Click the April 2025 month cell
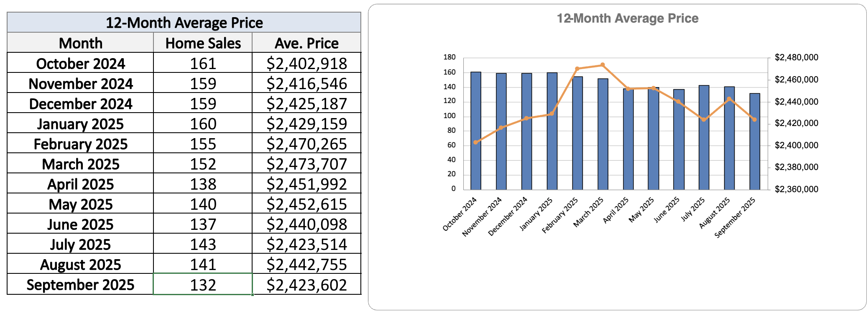 tap(80, 184)
